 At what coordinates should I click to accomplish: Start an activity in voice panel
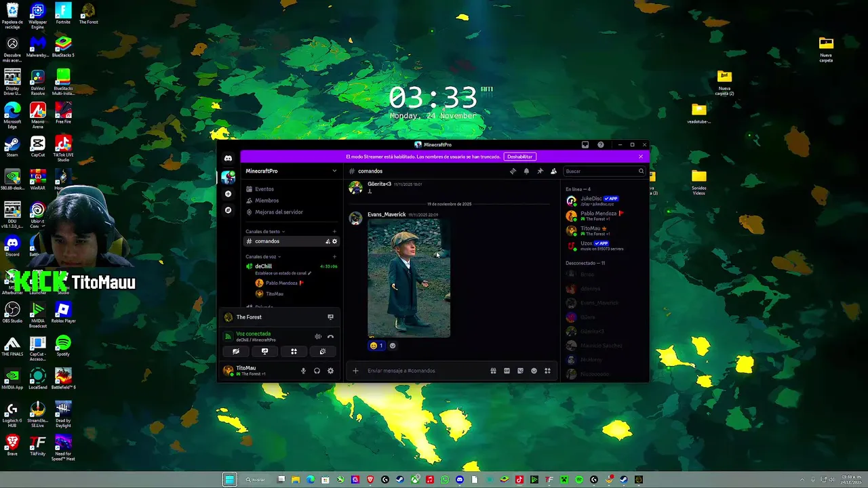pyautogui.click(x=294, y=351)
